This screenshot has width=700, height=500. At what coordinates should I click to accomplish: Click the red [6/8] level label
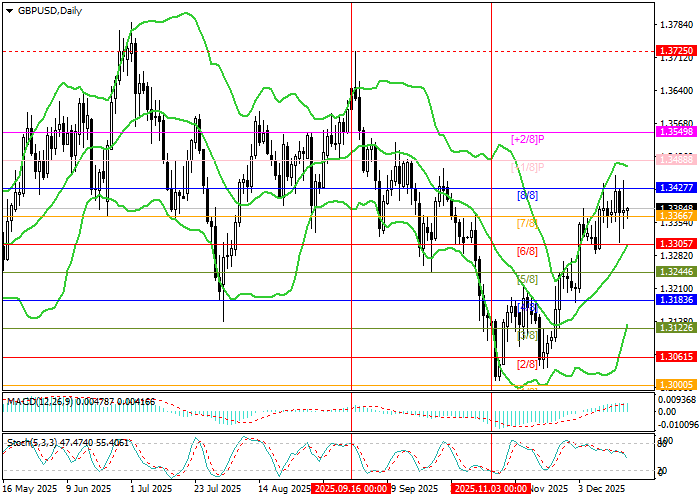pyautogui.click(x=527, y=251)
